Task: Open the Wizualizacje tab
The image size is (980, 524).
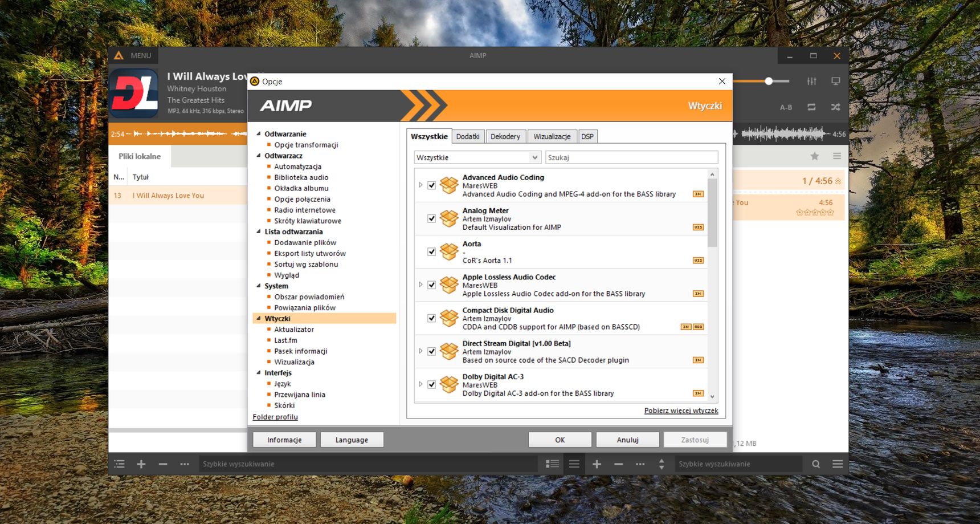Action: (552, 137)
